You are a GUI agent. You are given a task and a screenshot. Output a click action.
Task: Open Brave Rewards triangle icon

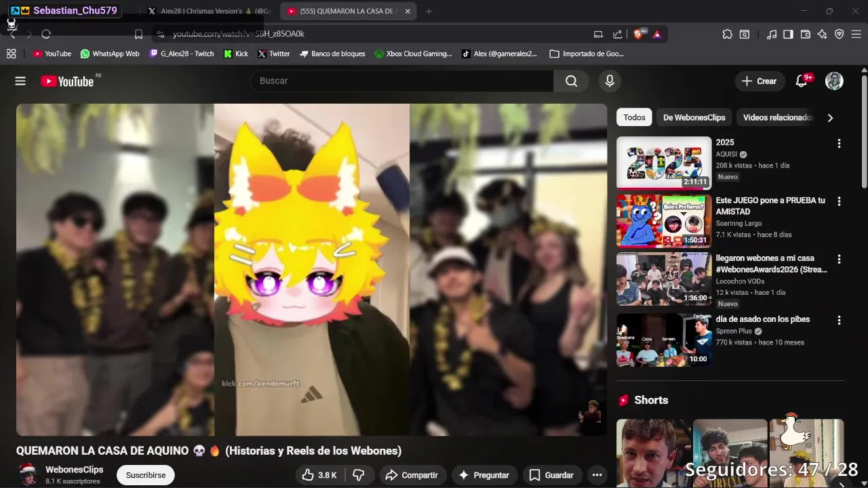[657, 34]
